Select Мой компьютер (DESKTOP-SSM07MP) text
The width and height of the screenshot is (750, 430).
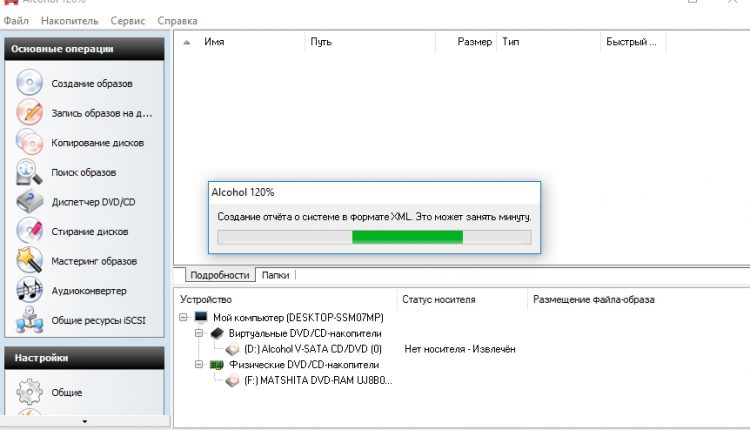298,317
